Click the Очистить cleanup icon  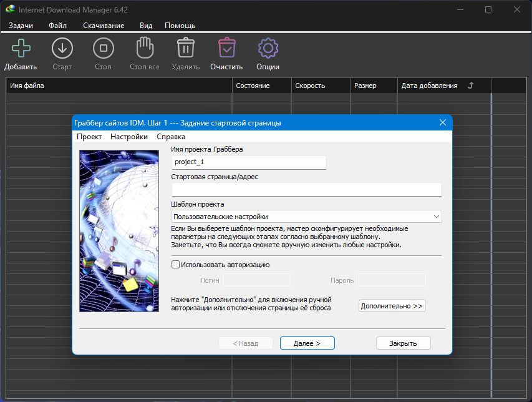pos(226,47)
